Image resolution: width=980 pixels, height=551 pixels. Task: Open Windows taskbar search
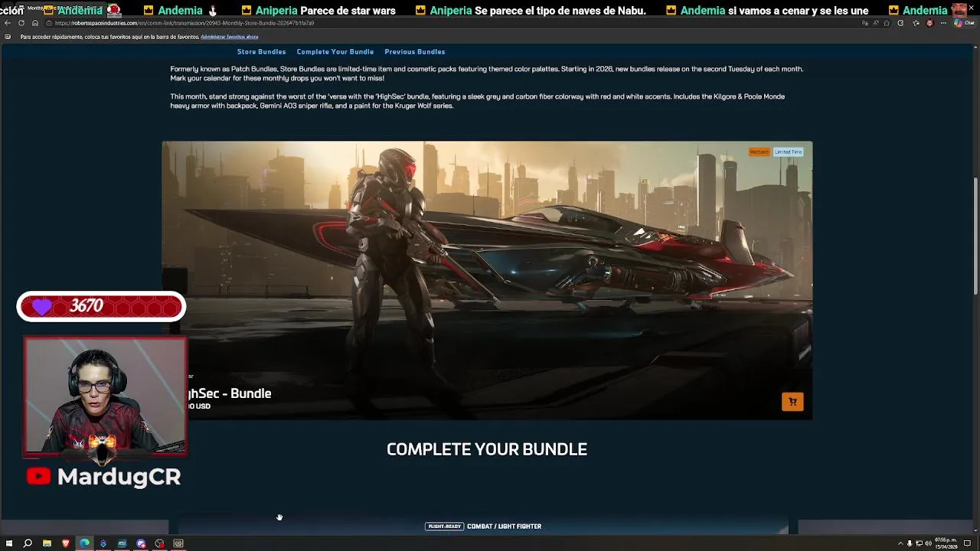[28, 543]
